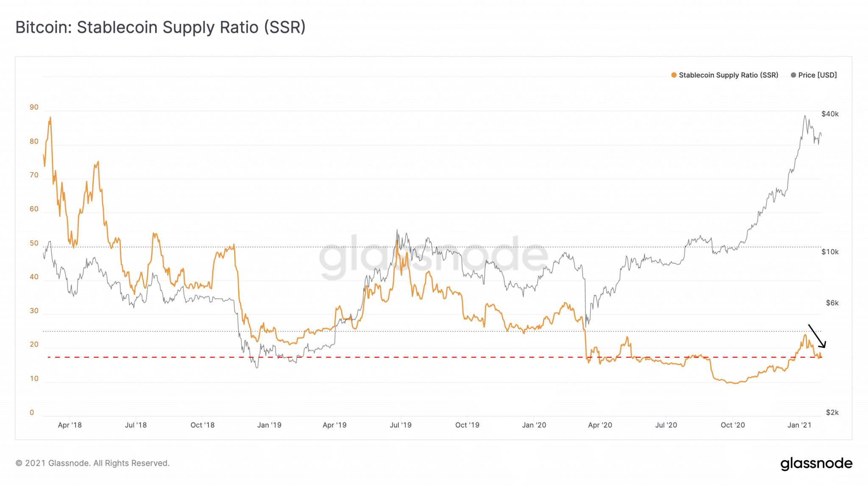Click the glassnode logo in bottom-right corner
The width and height of the screenshot is (868, 486).
point(816,464)
